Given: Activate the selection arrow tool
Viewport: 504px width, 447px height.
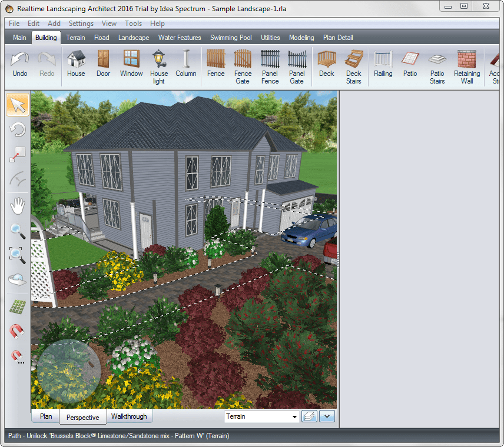Looking at the screenshot, I should 18,105.
